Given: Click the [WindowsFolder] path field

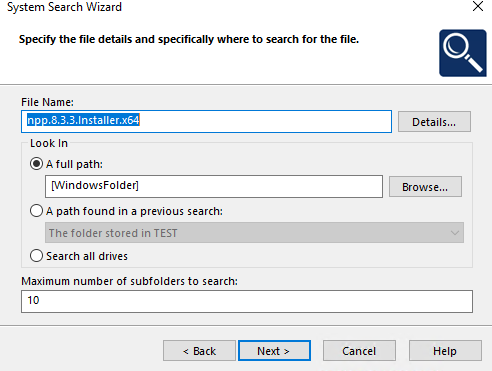Looking at the screenshot, I should [214, 186].
